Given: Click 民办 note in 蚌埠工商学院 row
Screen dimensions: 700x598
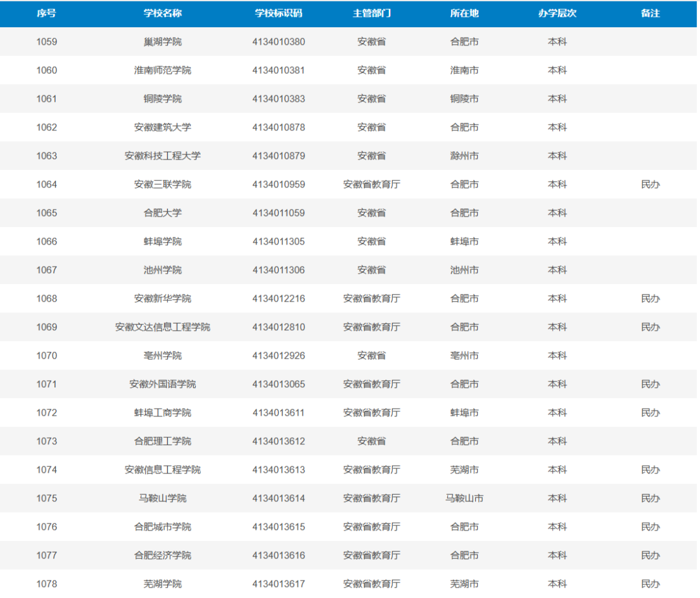Looking at the screenshot, I should point(650,413).
